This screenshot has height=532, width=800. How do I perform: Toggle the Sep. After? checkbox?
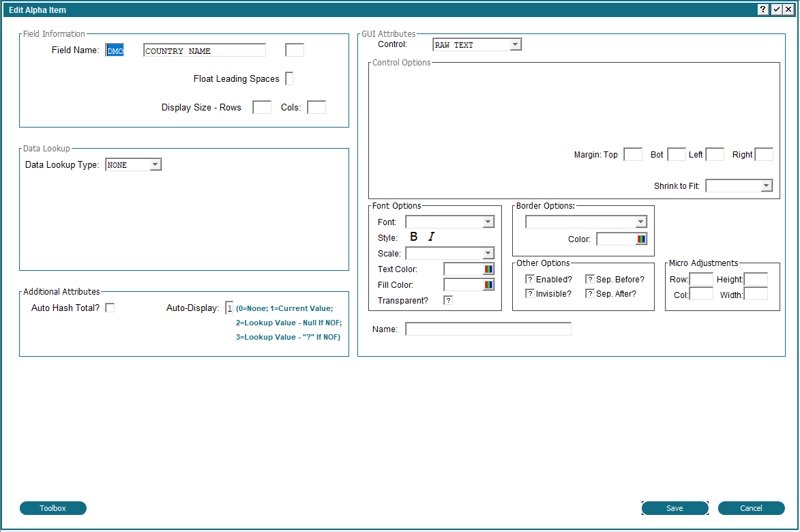coord(590,293)
